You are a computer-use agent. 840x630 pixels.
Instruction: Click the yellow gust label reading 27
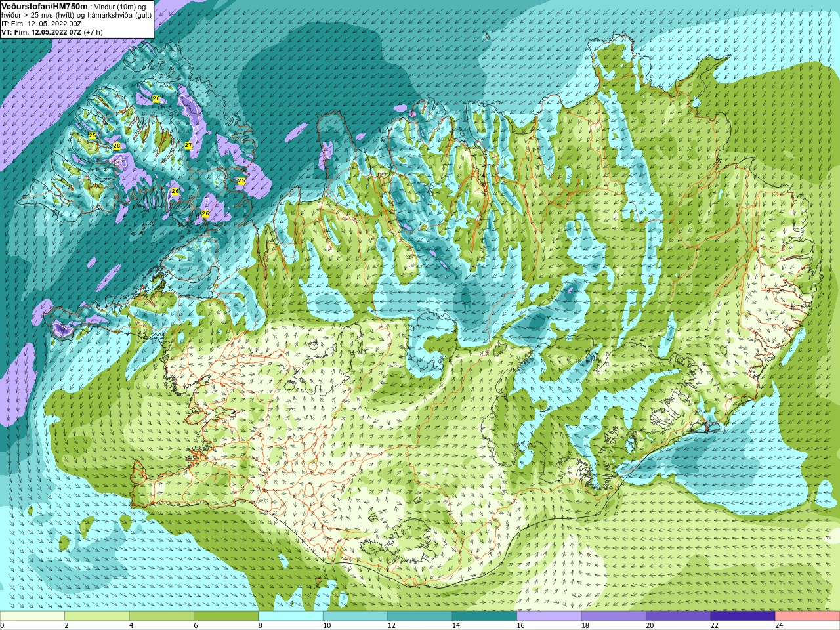(x=188, y=145)
